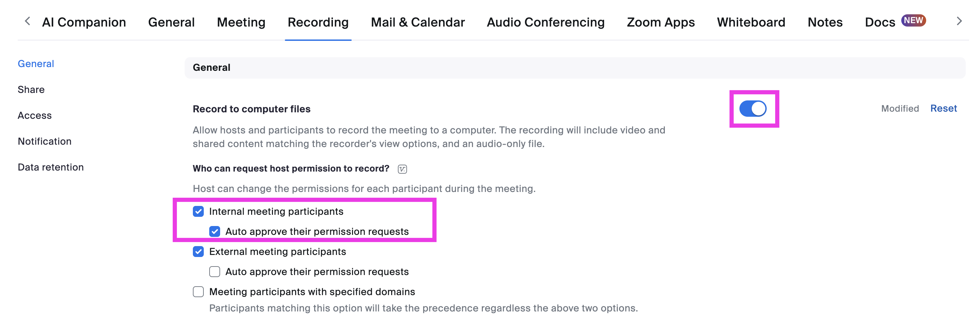The image size is (980, 322).
Task: Switch to the Docs tab
Action: point(879,22)
